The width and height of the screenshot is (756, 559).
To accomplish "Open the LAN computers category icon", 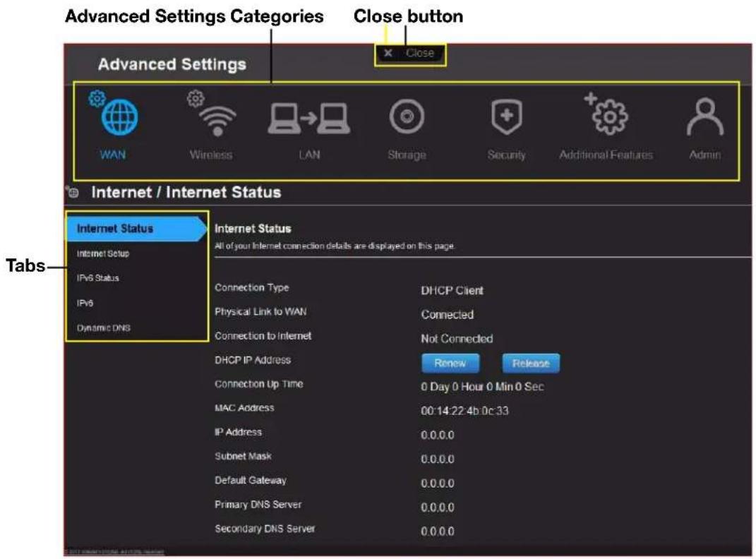I will pos(309,118).
